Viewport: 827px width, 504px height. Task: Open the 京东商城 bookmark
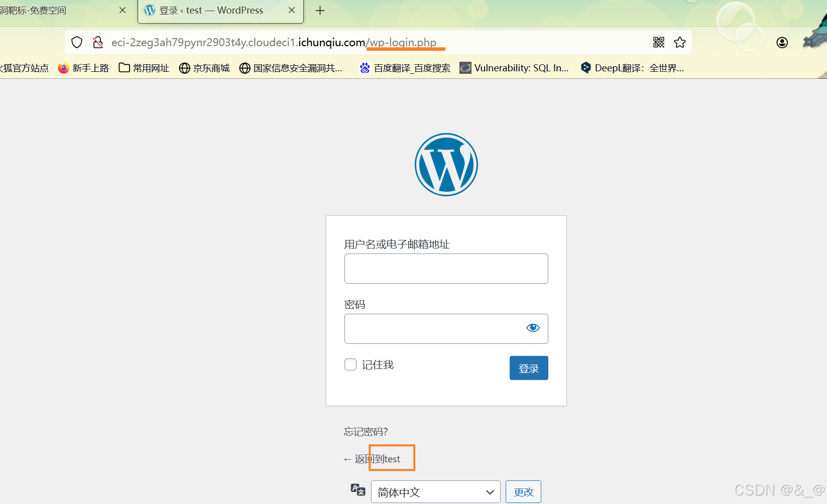pos(204,68)
